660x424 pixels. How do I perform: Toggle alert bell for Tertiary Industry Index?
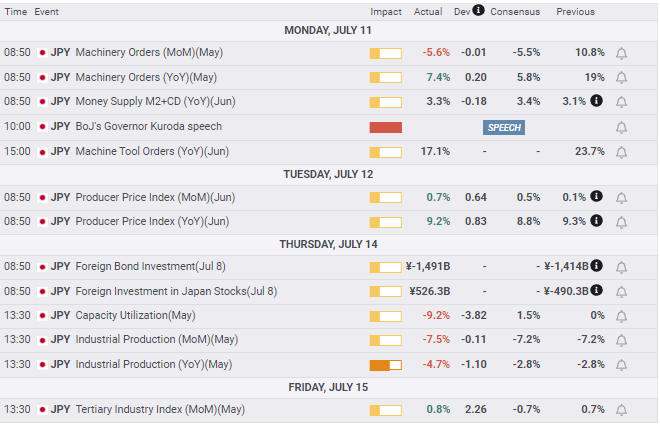[621, 410]
